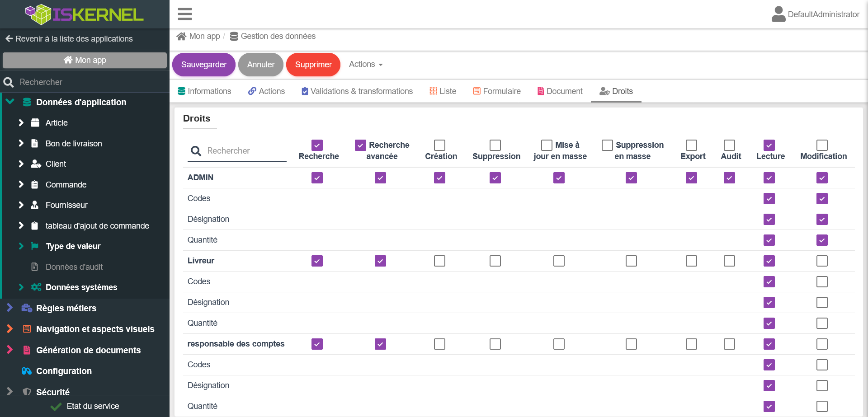
Task: Go back to the applications list
Action: coord(69,39)
